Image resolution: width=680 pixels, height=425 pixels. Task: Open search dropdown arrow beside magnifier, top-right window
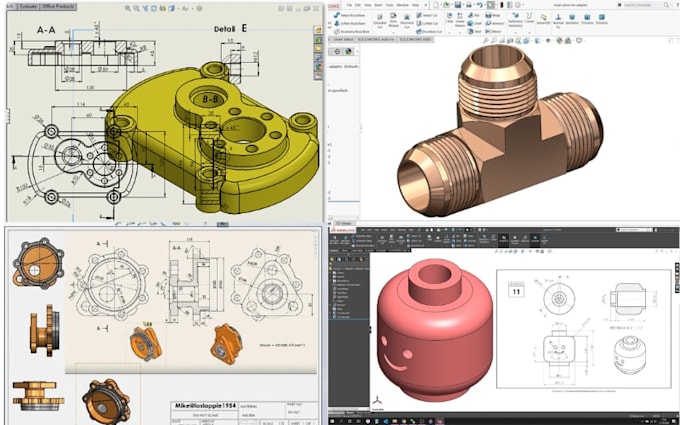[671, 5]
